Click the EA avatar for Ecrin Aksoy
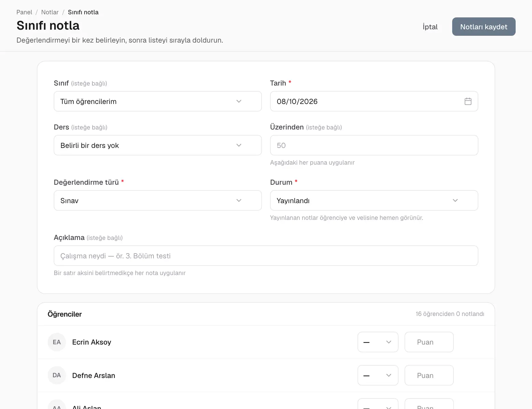Viewport: 532px width, 409px height. pos(57,342)
